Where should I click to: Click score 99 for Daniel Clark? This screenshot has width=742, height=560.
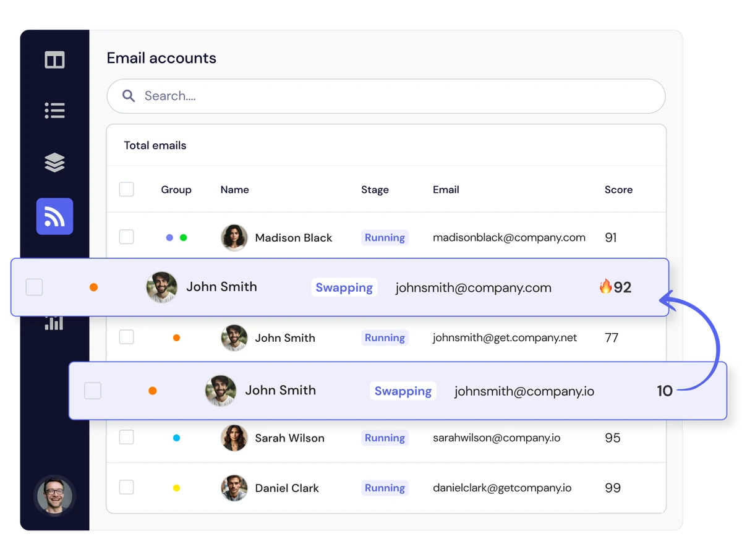pyautogui.click(x=613, y=488)
